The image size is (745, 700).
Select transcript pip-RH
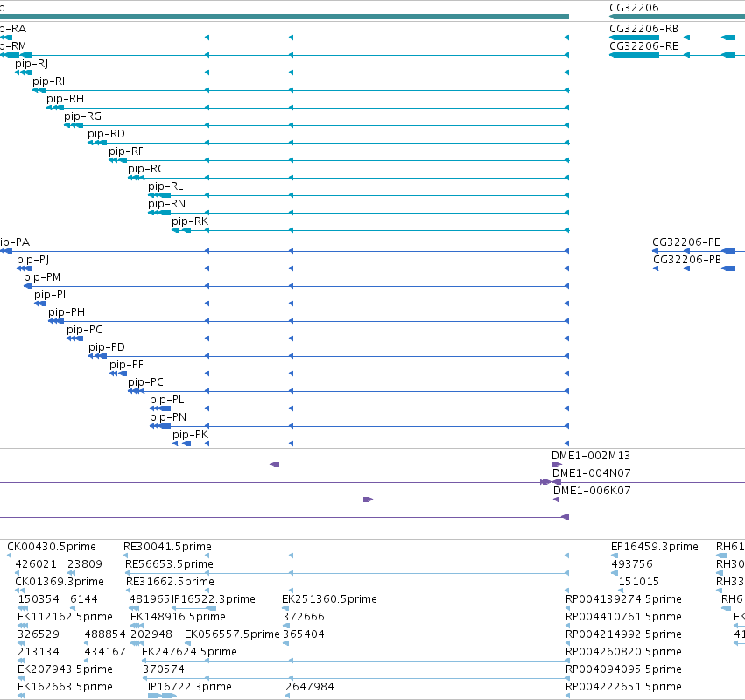coord(65,99)
